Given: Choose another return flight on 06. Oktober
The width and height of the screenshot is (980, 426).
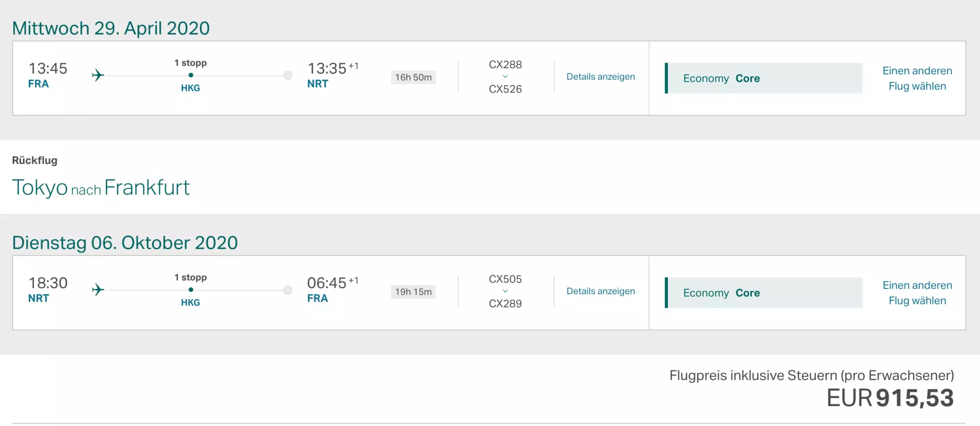Looking at the screenshot, I should (917, 293).
